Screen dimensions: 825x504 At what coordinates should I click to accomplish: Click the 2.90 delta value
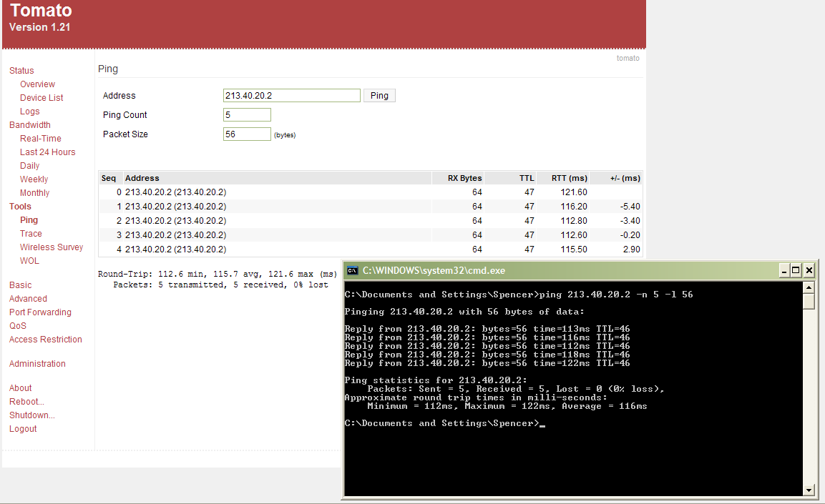[x=632, y=249]
